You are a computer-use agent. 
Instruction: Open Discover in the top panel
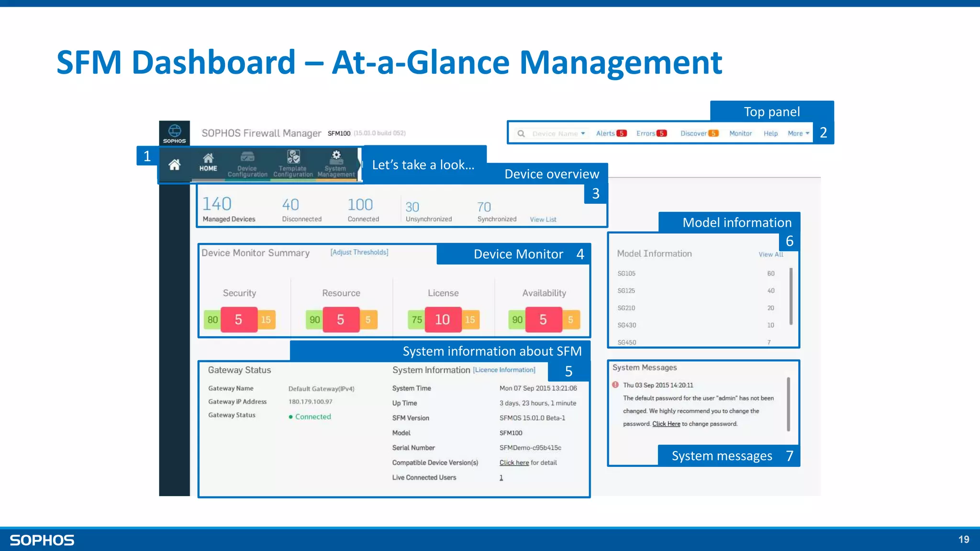(x=693, y=133)
